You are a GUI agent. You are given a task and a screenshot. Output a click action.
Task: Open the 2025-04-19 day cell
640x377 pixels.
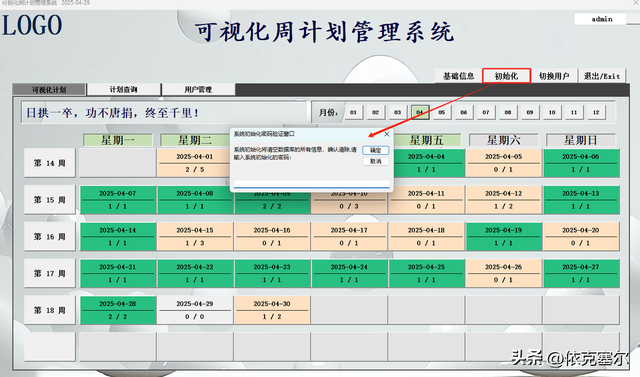tap(503, 236)
